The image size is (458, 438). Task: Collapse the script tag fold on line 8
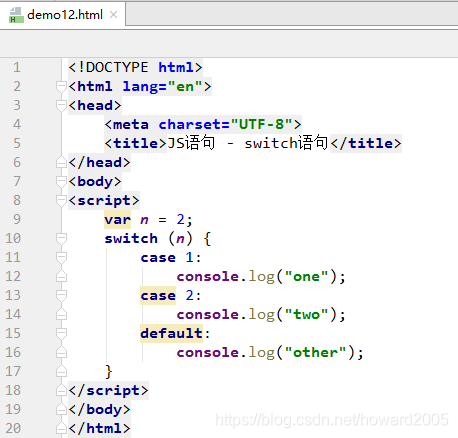pyautogui.click(x=61, y=200)
